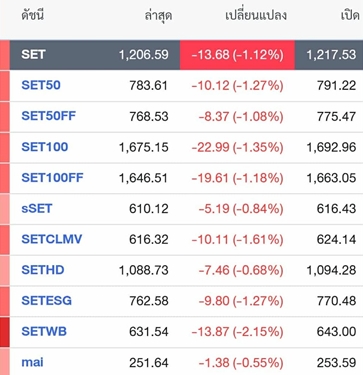Click the เปลี่ยนแปลง column header
Viewport: 363px width, 375px height.
click(256, 16)
